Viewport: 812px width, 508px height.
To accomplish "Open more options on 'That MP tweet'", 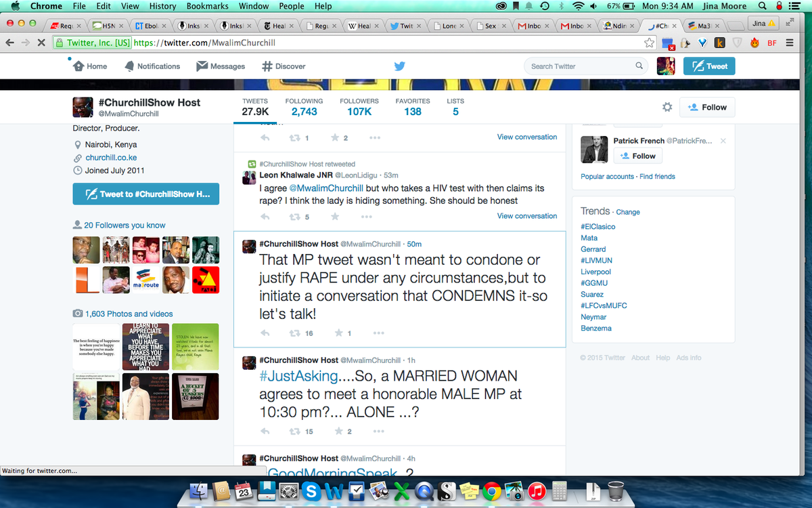I will pos(378,333).
